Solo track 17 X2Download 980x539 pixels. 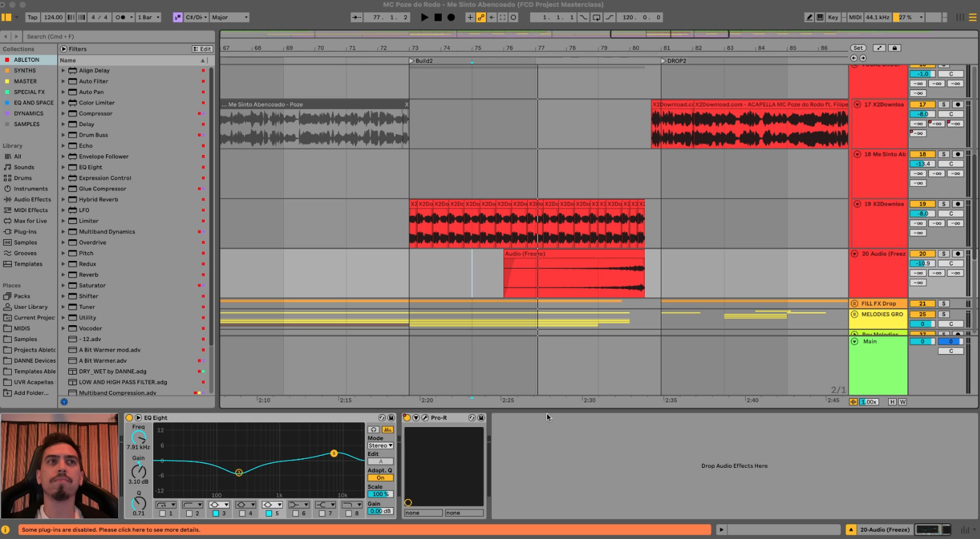(943, 105)
